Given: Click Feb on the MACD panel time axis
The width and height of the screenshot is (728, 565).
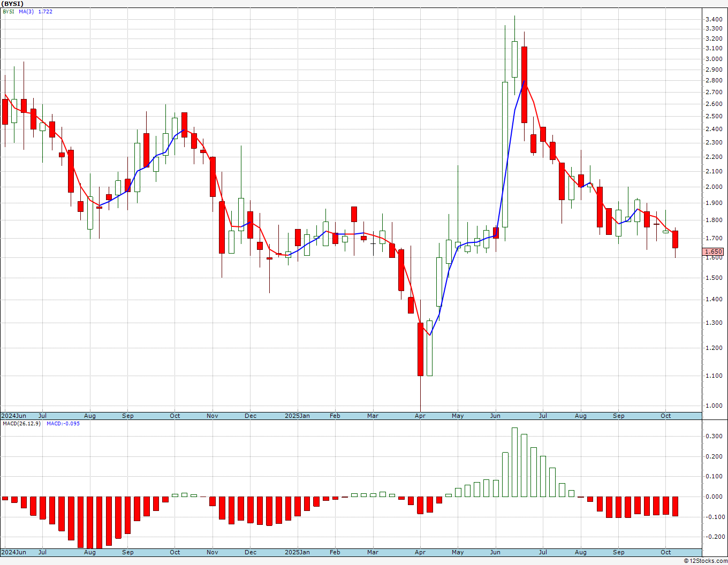Looking at the screenshot, I should tap(335, 552).
